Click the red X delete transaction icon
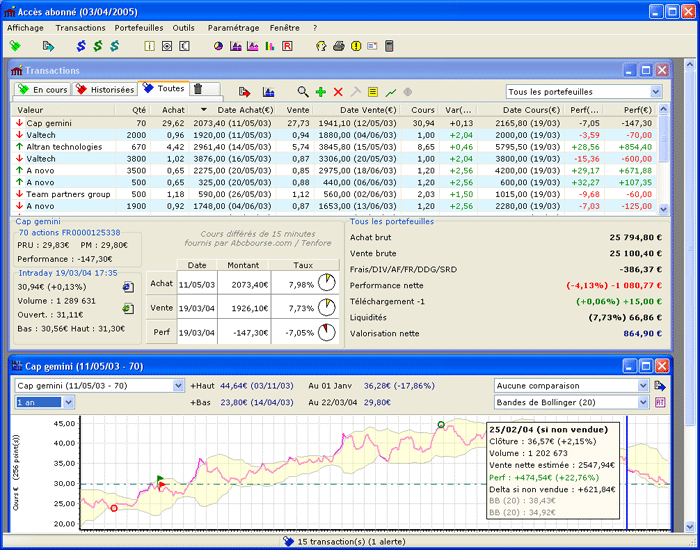The width and height of the screenshot is (700, 550). coord(338,92)
